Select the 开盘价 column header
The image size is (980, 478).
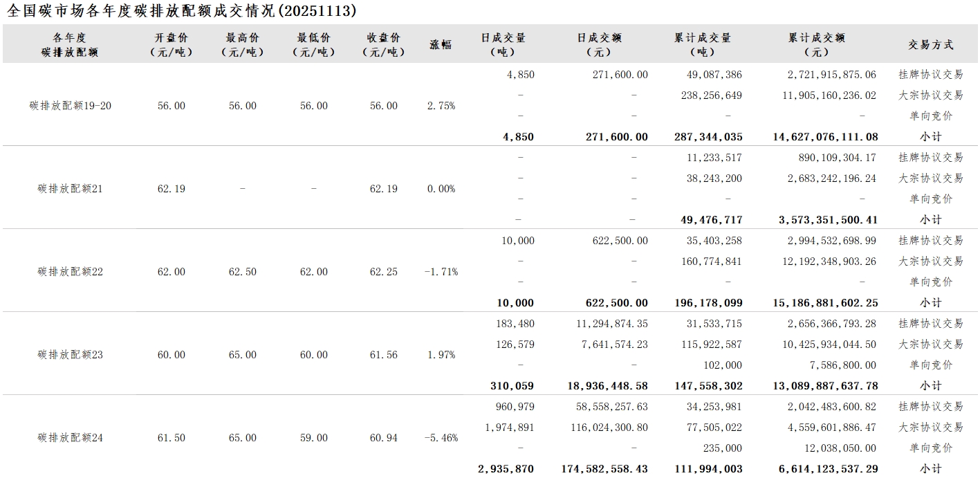click(171, 44)
